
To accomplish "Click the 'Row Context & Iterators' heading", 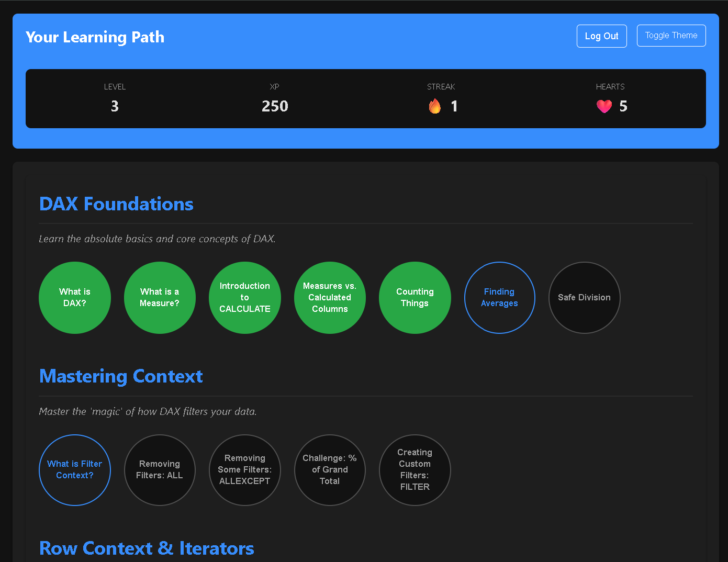I will (147, 548).
